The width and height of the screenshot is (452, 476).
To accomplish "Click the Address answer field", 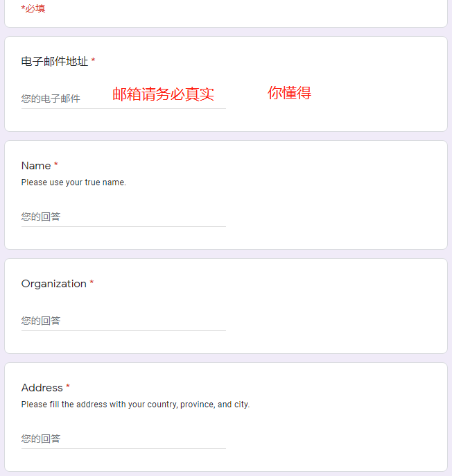I will [x=123, y=439].
